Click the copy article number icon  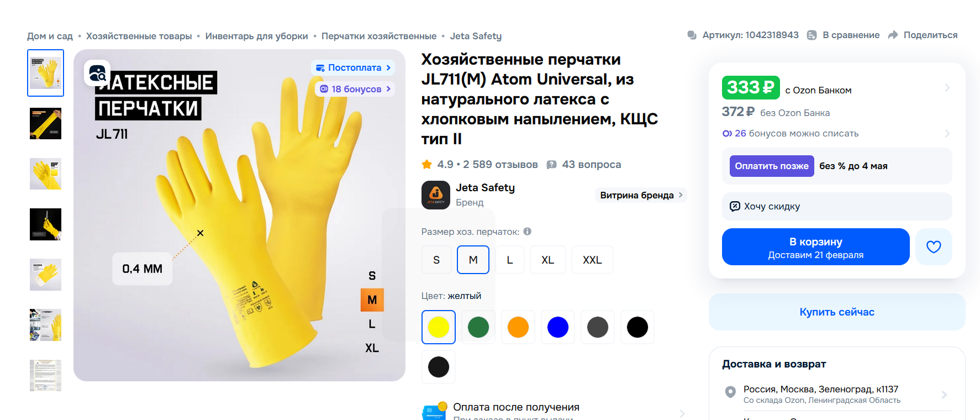[692, 35]
